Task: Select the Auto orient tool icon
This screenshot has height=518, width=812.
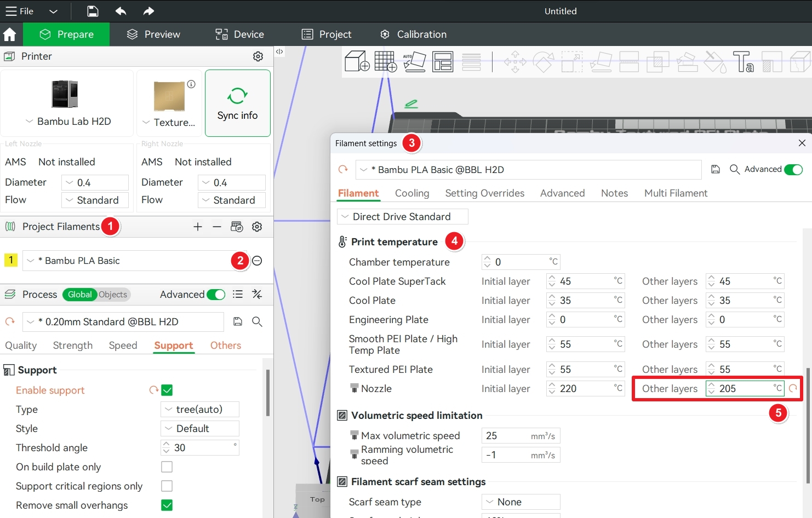Action: [x=415, y=61]
